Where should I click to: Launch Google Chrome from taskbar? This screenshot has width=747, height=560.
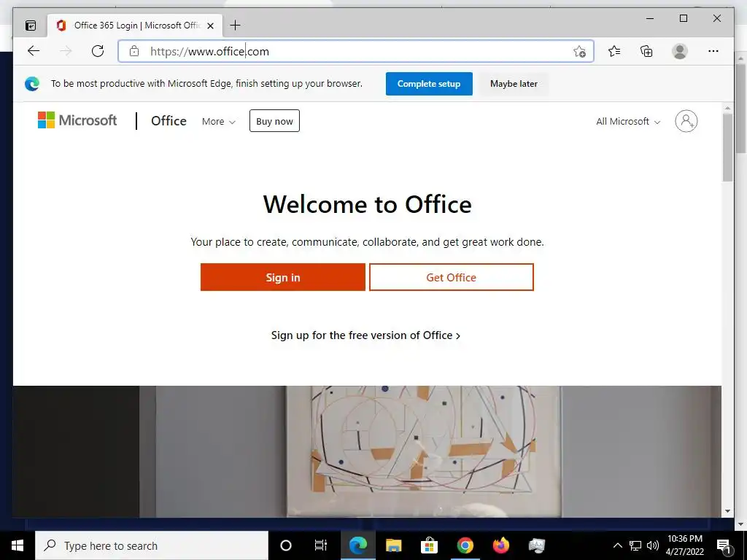click(465, 545)
